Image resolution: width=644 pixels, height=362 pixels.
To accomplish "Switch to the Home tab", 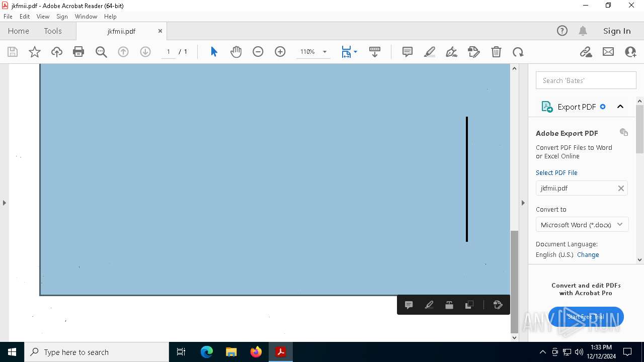I will tap(19, 31).
